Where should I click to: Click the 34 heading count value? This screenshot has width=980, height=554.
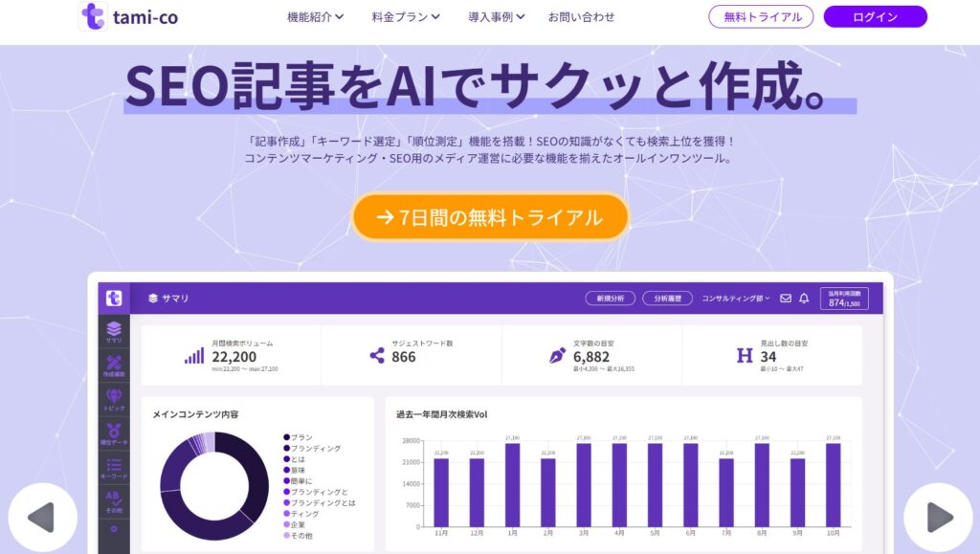768,357
